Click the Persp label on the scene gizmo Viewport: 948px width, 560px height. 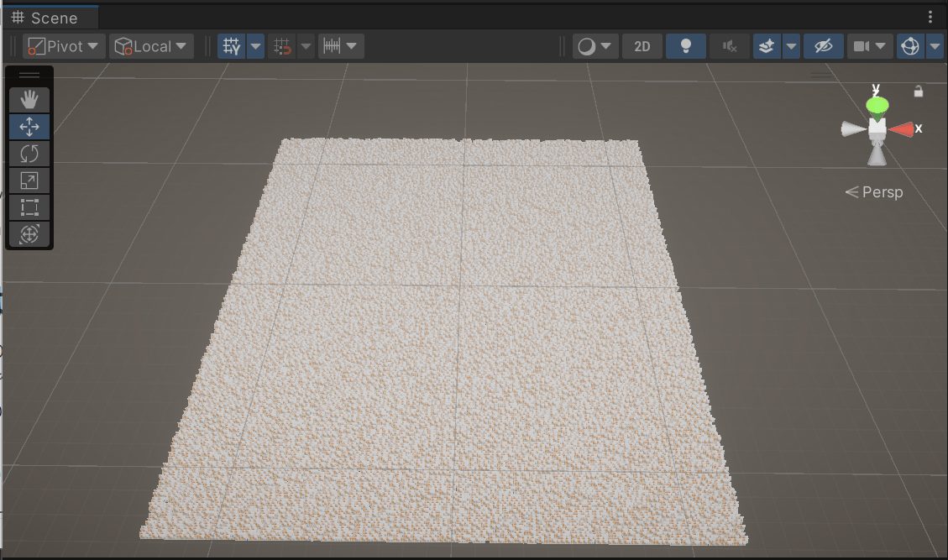pos(880,192)
